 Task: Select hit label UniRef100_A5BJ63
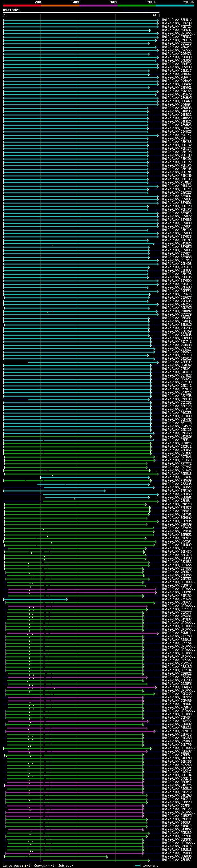click(x=177, y=433)
